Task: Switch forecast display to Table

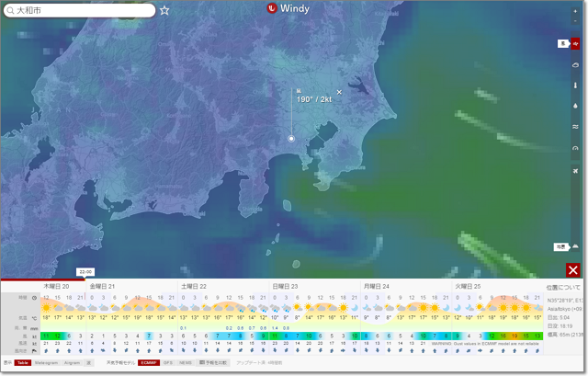Action: pyautogui.click(x=23, y=363)
